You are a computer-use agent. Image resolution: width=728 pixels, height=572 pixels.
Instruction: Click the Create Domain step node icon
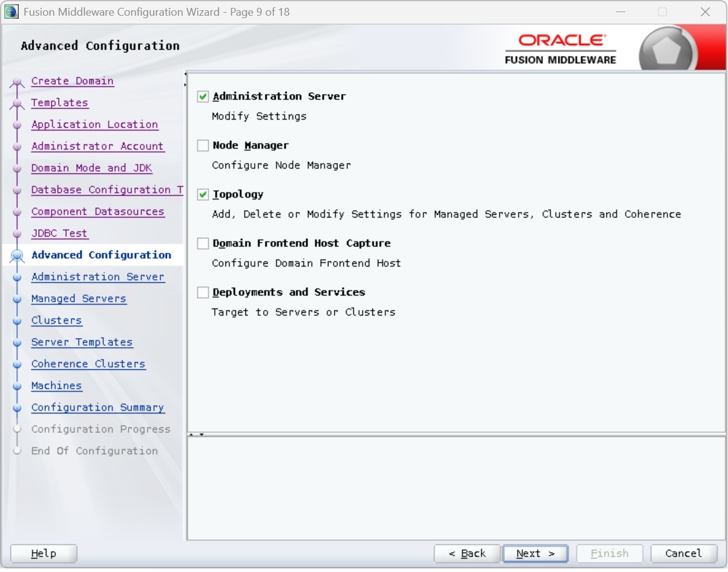tap(17, 82)
